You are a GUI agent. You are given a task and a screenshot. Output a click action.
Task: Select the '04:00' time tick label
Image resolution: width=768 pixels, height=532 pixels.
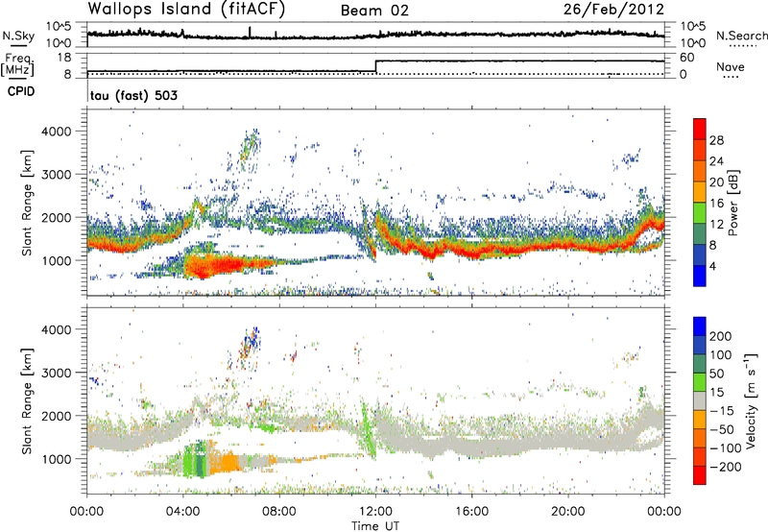pos(182,512)
